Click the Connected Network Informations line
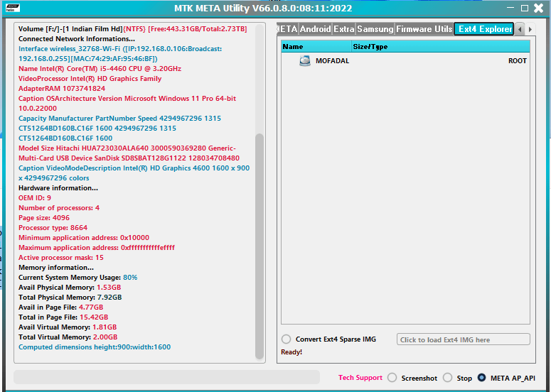This screenshot has width=551, height=392. click(x=77, y=38)
